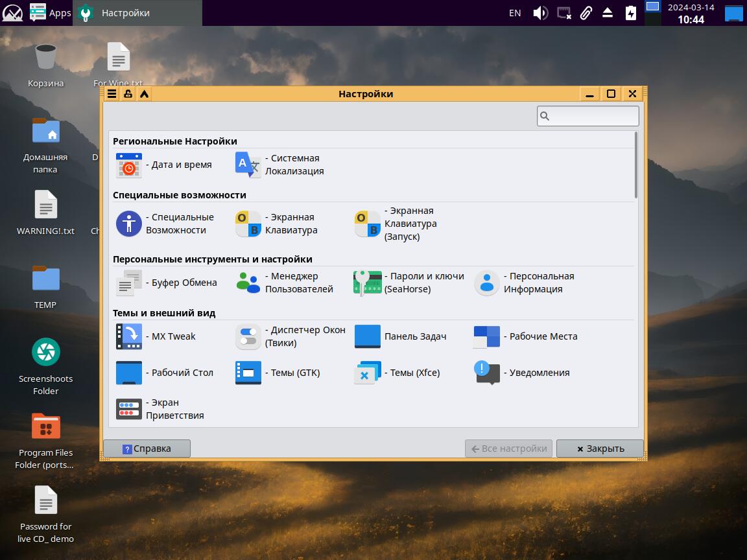Open the Apps menu in the panel
The image size is (747, 560).
pyautogui.click(x=51, y=13)
